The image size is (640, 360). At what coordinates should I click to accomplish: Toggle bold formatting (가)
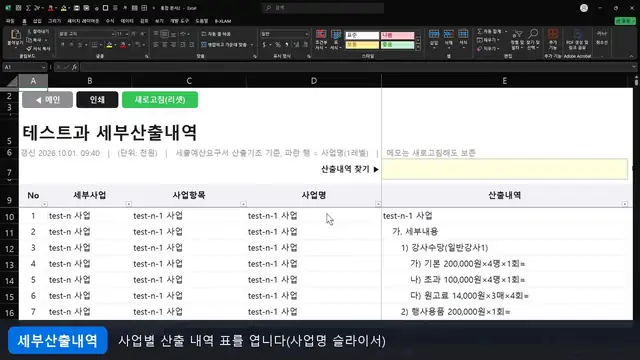point(62,44)
